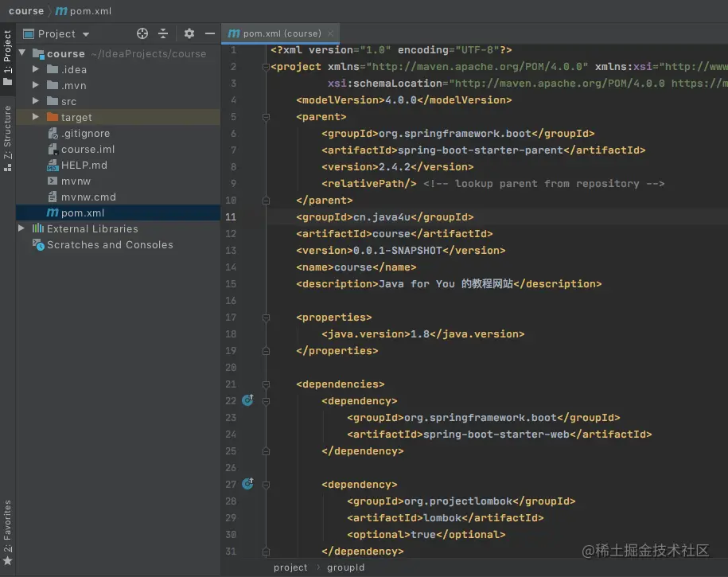The width and height of the screenshot is (728, 577).
Task: Click the Scratches and Consoles icon
Action: [x=38, y=244]
